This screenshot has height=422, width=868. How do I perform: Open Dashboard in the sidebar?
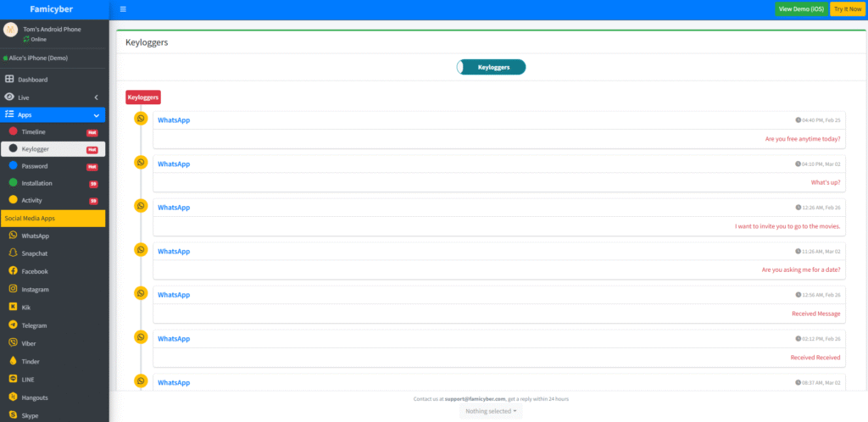(53, 80)
